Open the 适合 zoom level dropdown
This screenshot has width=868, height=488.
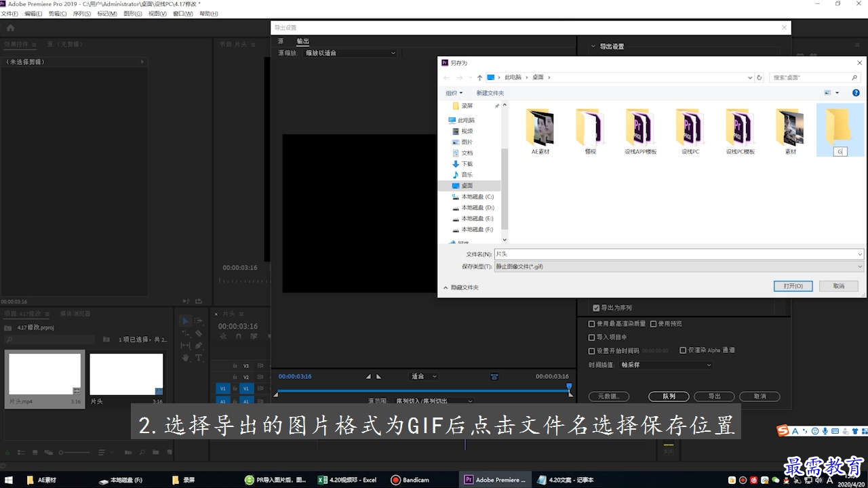pos(424,376)
